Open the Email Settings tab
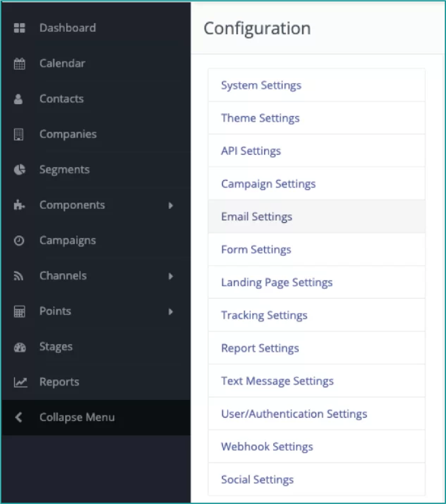This screenshot has height=504, width=446. click(317, 216)
